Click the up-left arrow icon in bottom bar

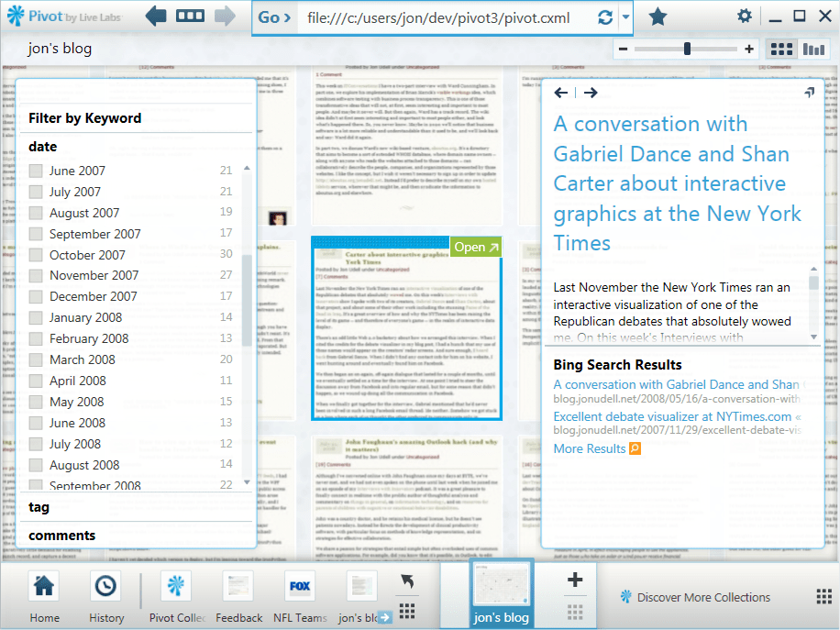[x=407, y=581]
